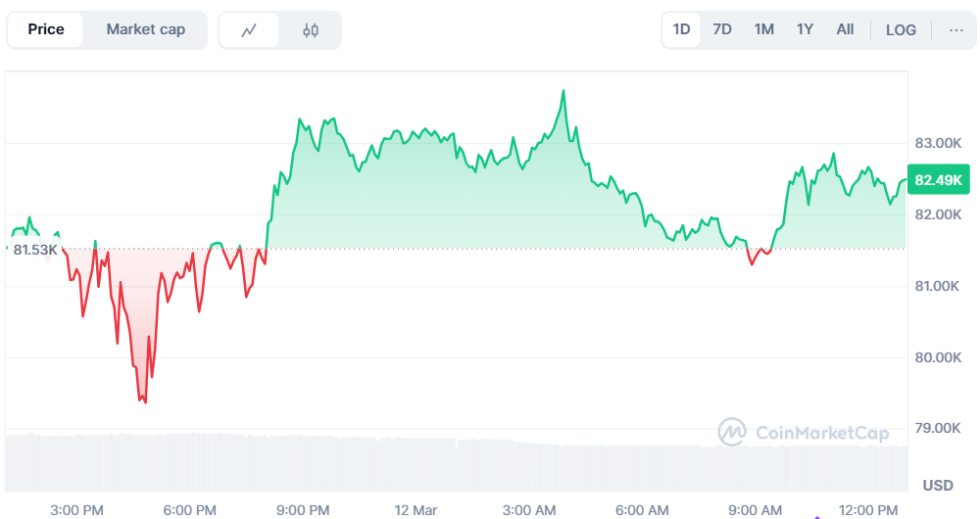Open the three-dot more options menu
Image resolution: width=980 pixels, height=519 pixels.
pos(956,29)
